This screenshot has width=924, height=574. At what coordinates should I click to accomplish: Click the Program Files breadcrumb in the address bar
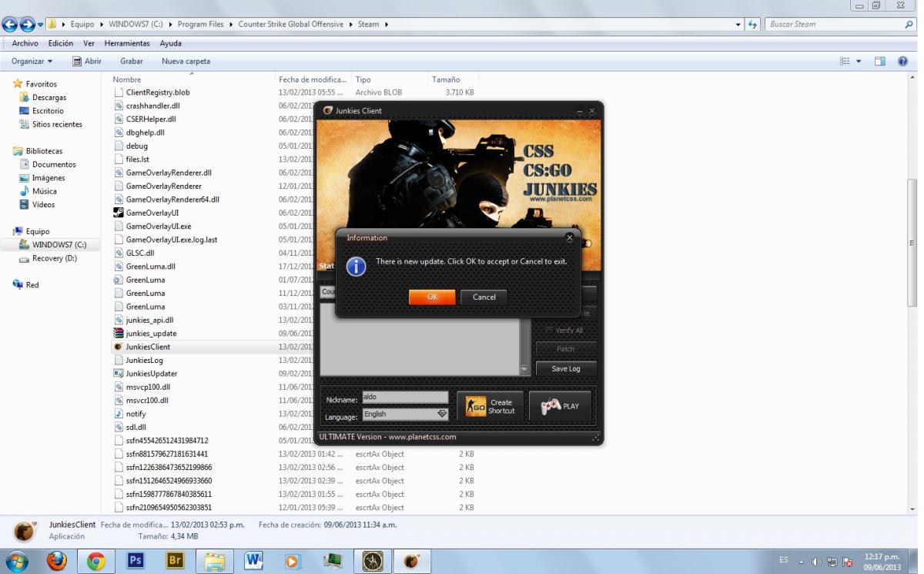pyautogui.click(x=200, y=25)
